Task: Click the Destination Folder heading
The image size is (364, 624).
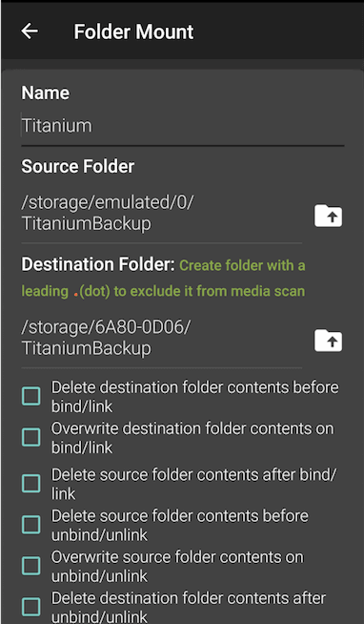Action: tap(98, 264)
